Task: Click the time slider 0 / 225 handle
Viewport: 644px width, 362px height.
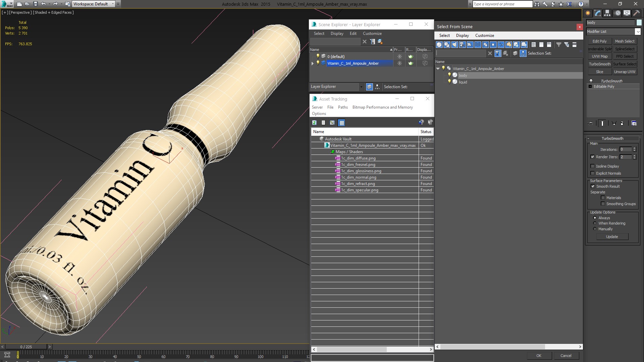Action: coord(26,347)
